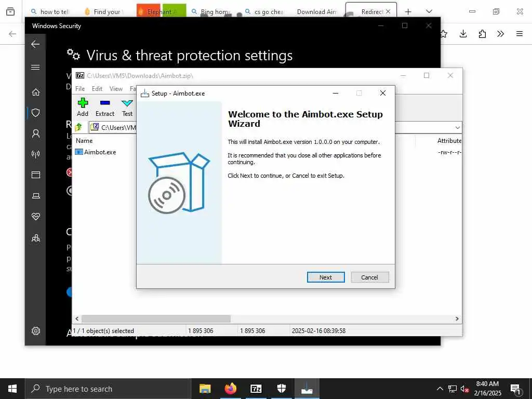Open Windows Security from taskbar
The image size is (532, 399).
point(281,389)
